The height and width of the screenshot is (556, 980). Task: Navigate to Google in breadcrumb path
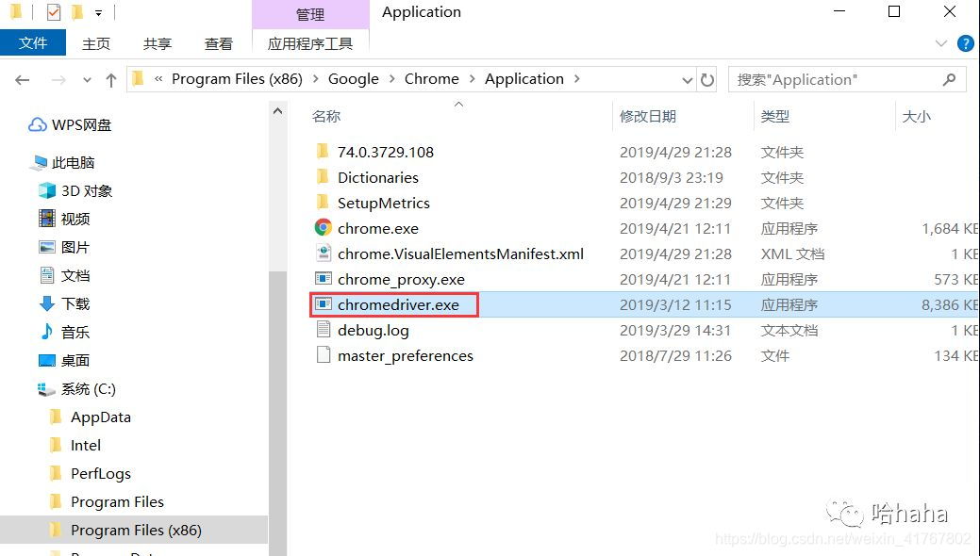[x=353, y=79]
